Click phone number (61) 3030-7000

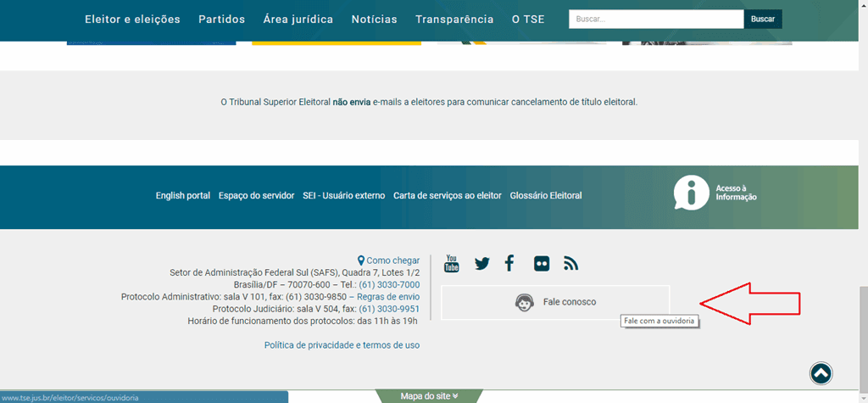pyautogui.click(x=389, y=284)
